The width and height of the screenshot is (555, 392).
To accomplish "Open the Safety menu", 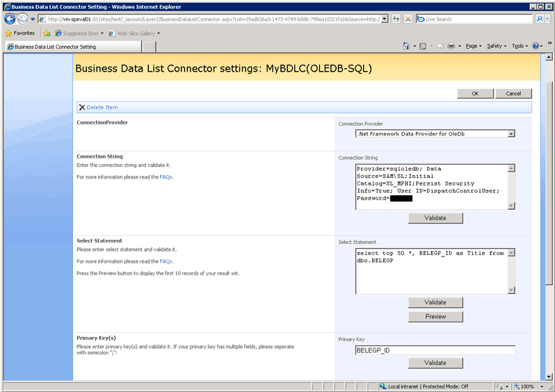I will pyautogui.click(x=497, y=46).
